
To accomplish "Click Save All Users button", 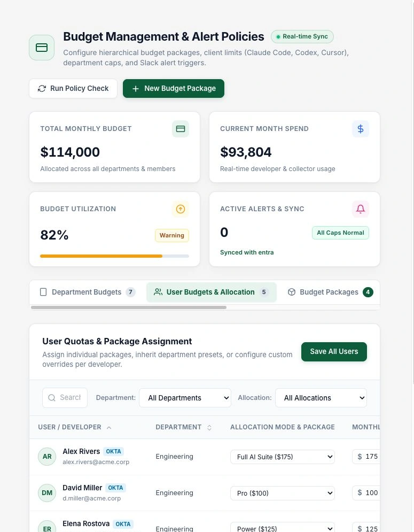I will click(334, 352).
